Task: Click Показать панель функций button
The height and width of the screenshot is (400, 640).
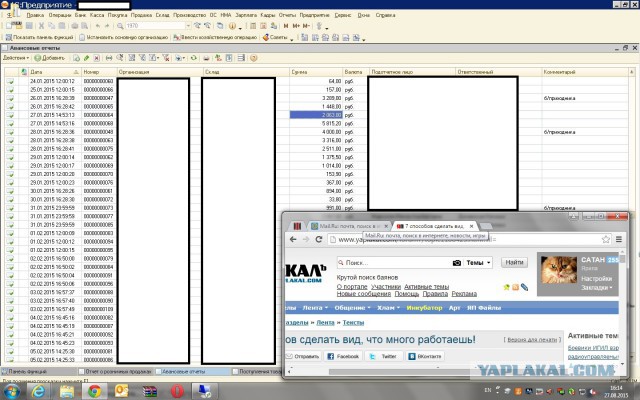Action: [x=40, y=37]
